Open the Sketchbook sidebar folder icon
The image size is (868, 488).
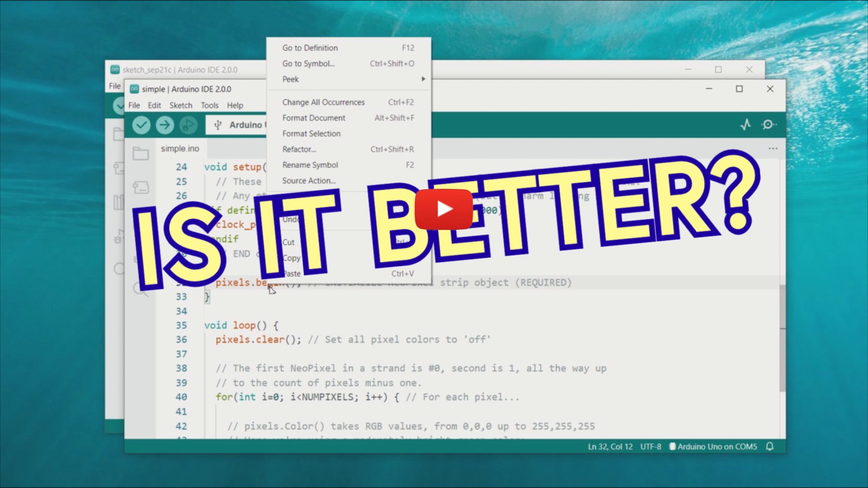(x=141, y=154)
